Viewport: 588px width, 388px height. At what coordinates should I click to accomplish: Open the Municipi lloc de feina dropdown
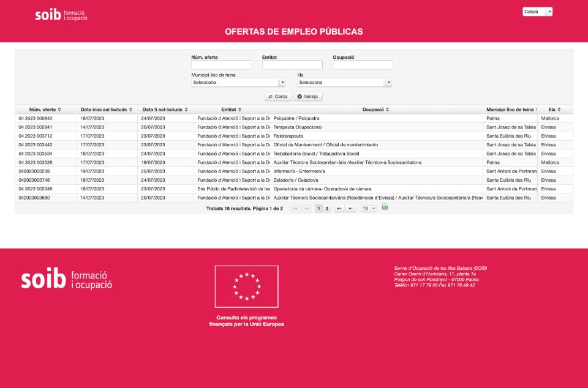tap(238, 83)
